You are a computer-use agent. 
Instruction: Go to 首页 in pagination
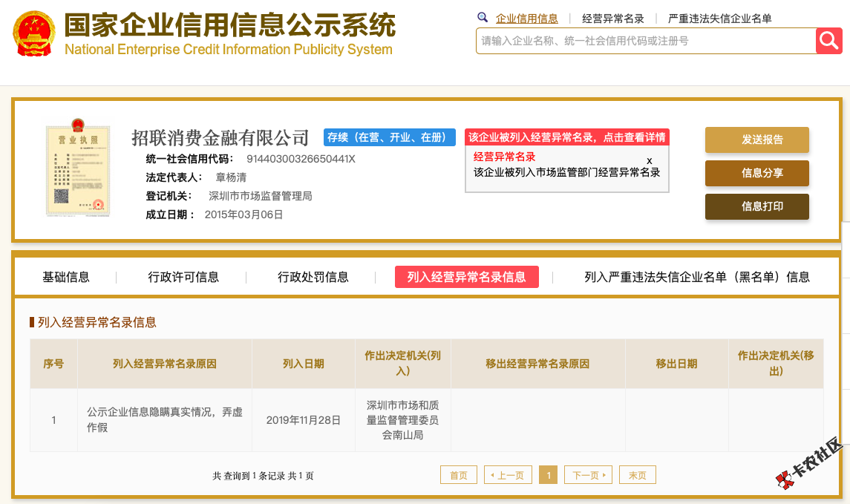[459, 475]
